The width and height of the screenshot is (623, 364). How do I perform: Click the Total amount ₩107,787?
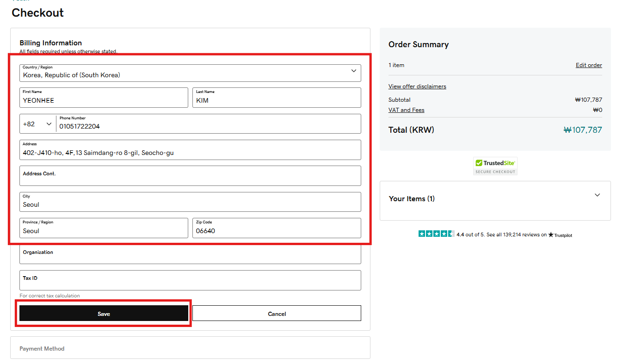tap(583, 130)
